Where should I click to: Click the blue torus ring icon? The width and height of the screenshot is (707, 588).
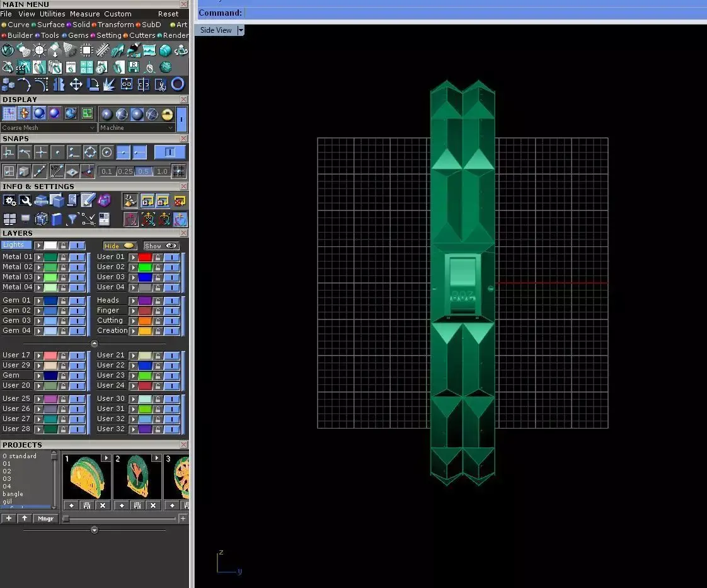[178, 84]
